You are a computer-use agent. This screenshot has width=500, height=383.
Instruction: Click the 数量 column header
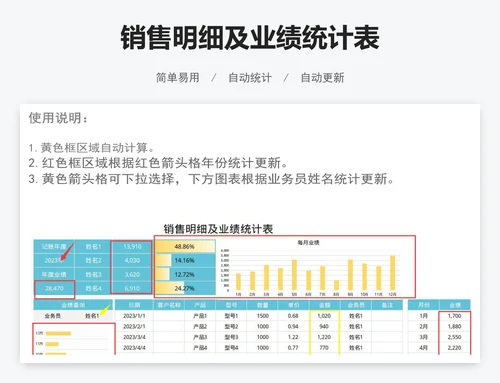(262, 305)
